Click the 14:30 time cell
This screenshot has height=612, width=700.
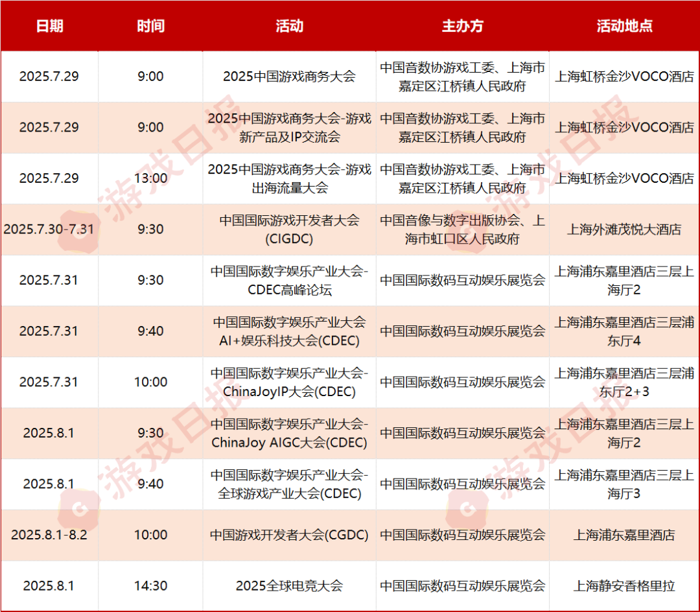(x=150, y=585)
